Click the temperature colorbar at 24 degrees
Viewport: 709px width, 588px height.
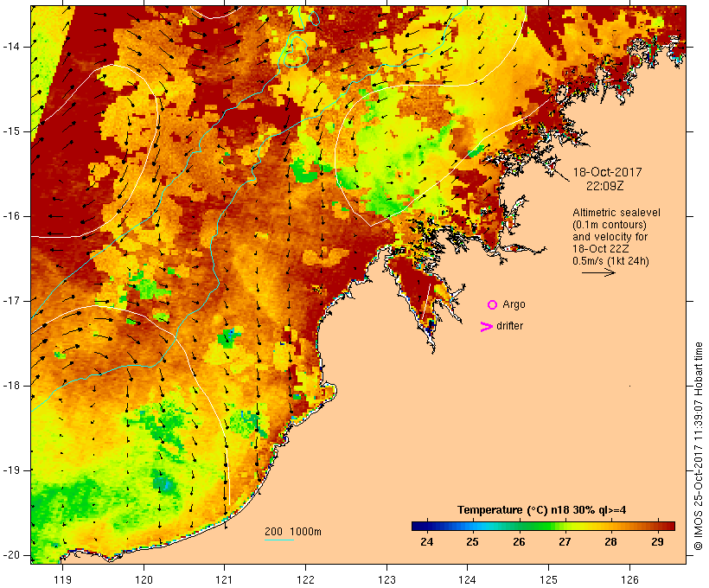tap(427, 526)
